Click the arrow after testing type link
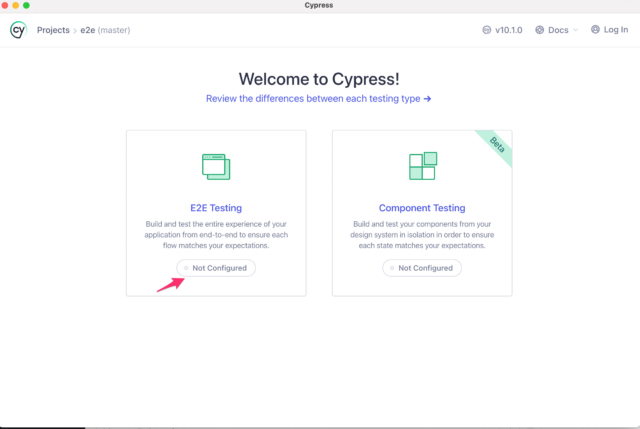This screenshot has width=640, height=429. point(427,99)
